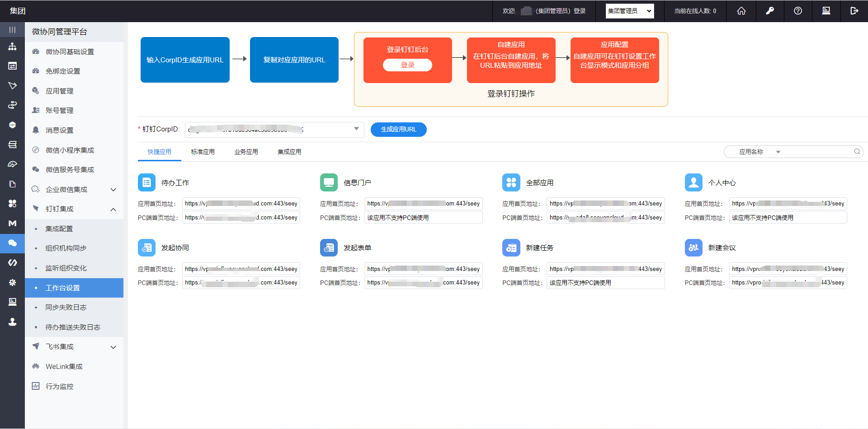The width and height of the screenshot is (868, 429).
Task: Select 工作台设置 under 钉钉集成
Action: click(74, 288)
